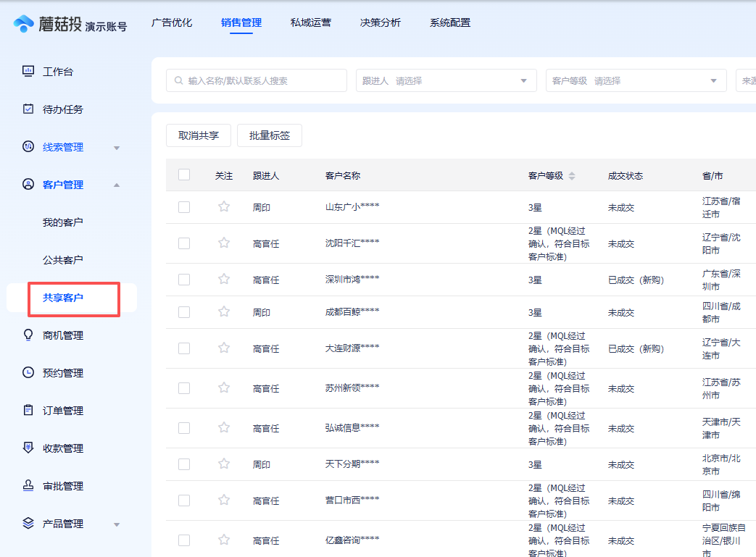Select the 收款管理 payment collection icon

pos(28,448)
